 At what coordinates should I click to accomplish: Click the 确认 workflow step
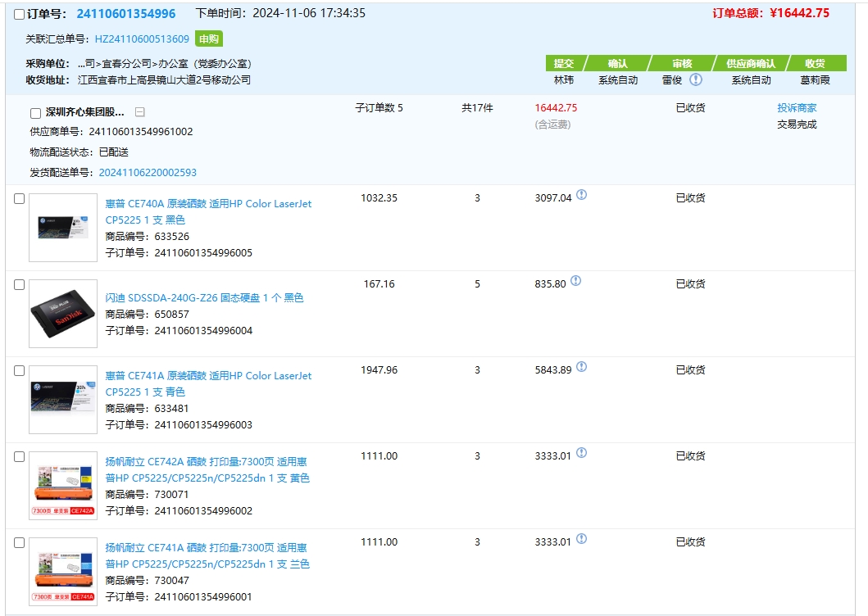click(618, 63)
